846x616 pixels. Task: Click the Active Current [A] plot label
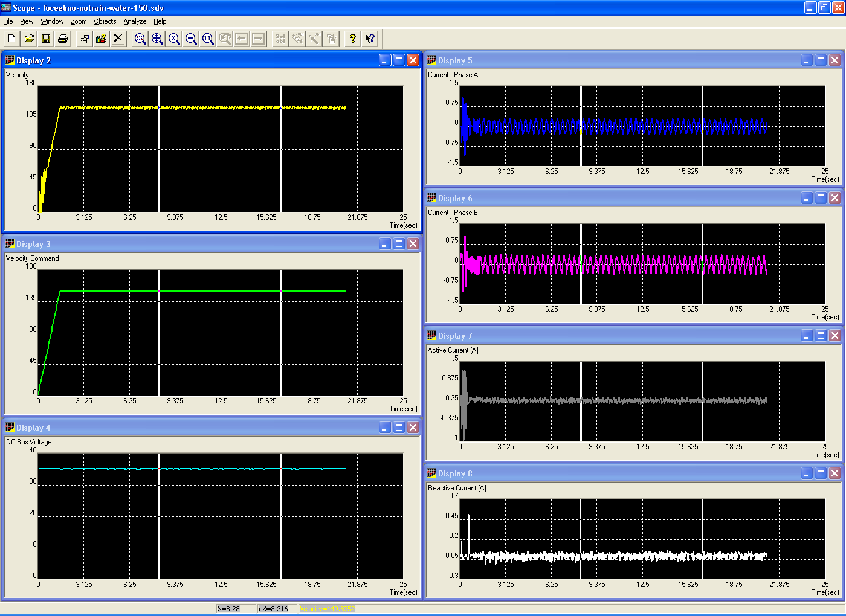pos(453,350)
